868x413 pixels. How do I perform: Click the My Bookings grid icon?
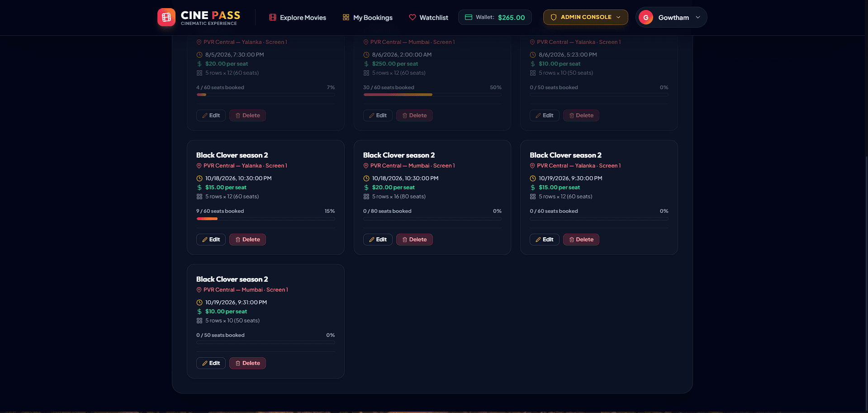346,17
